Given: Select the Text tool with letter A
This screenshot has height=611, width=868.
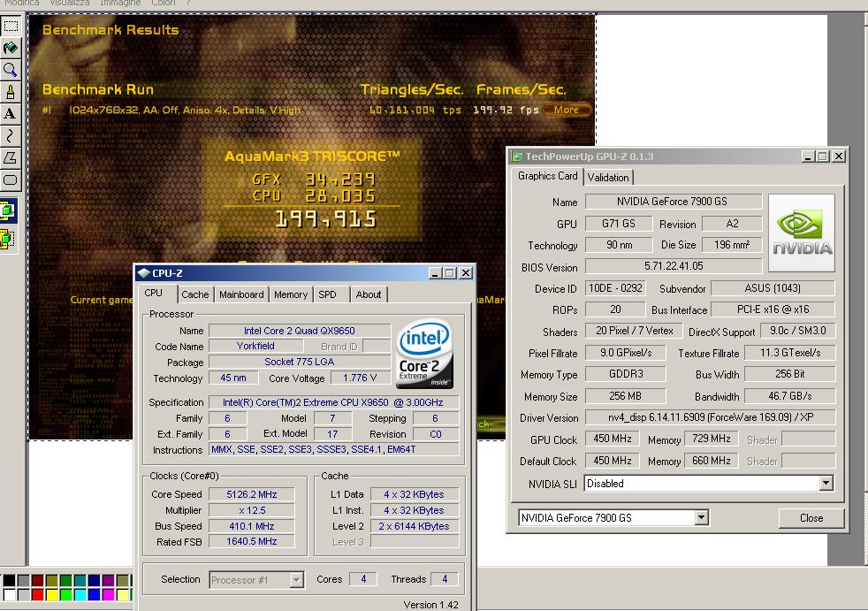Looking at the screenshot, I should click(x=11, y=114).
